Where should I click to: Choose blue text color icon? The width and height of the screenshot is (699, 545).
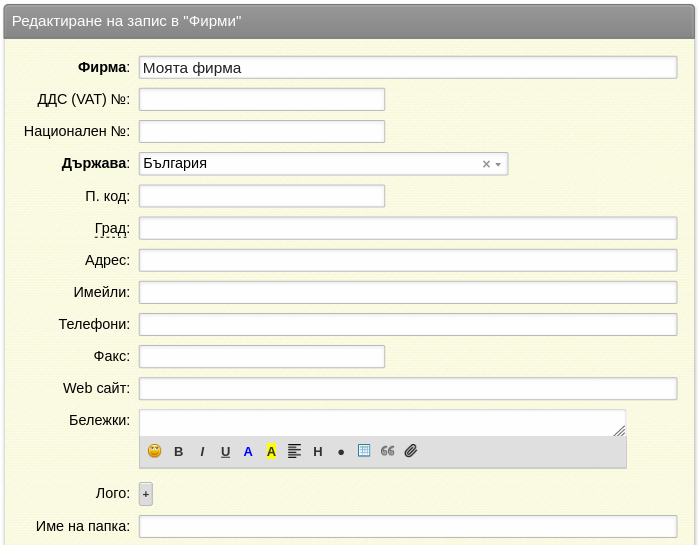tap(248, 451)
